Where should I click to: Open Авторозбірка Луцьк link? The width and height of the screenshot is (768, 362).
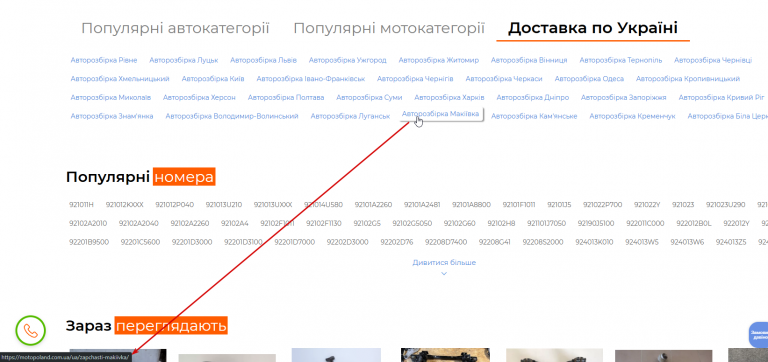pyautogui.click(x=184, y=60)
